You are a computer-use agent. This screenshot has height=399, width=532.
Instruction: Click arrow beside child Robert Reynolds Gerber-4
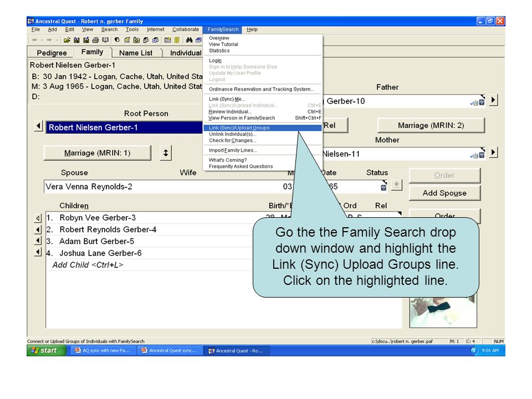pos(38,230)
